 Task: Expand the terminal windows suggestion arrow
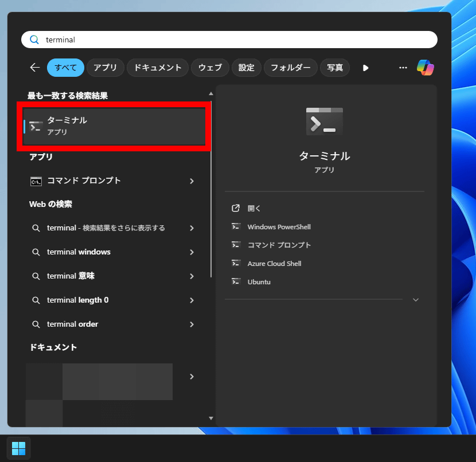tap(192, 252)
